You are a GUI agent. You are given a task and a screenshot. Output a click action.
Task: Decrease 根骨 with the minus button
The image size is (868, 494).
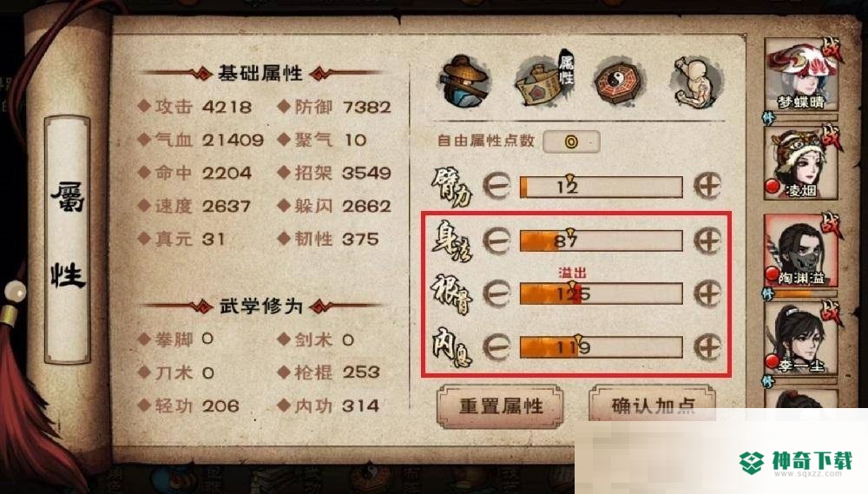tap(496, 293)
